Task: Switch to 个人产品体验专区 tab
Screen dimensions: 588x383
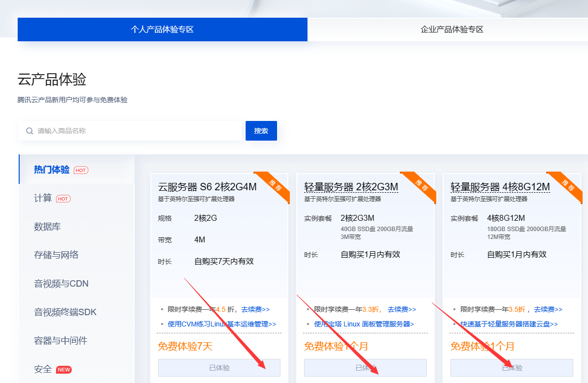Action: (x=162, y=29)
